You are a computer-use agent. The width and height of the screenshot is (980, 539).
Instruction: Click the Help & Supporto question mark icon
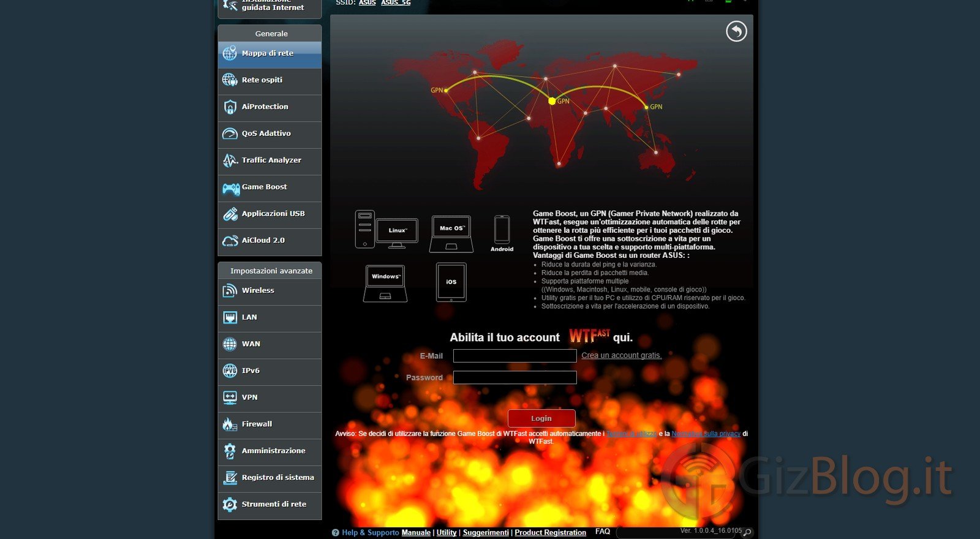point(335,533)
